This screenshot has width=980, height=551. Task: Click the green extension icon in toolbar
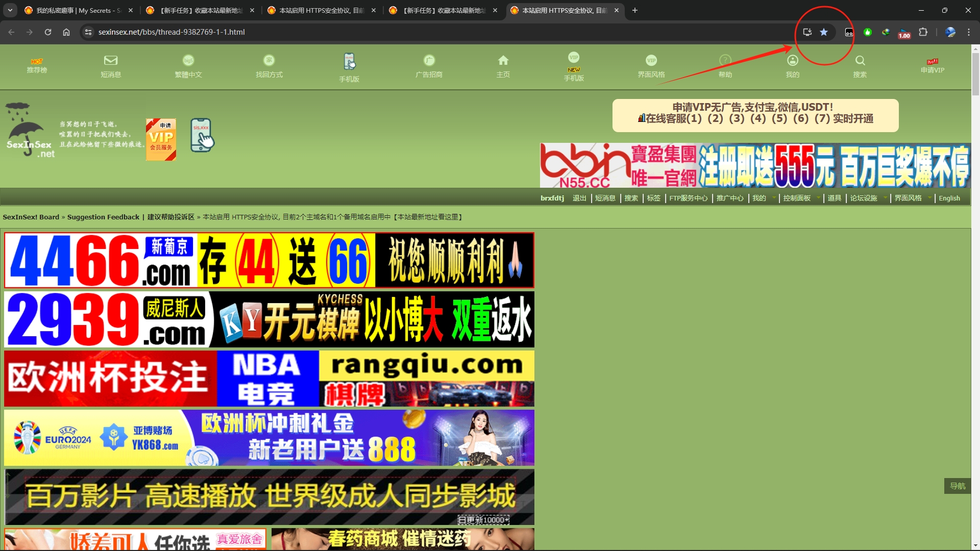(x=868, y=32)
